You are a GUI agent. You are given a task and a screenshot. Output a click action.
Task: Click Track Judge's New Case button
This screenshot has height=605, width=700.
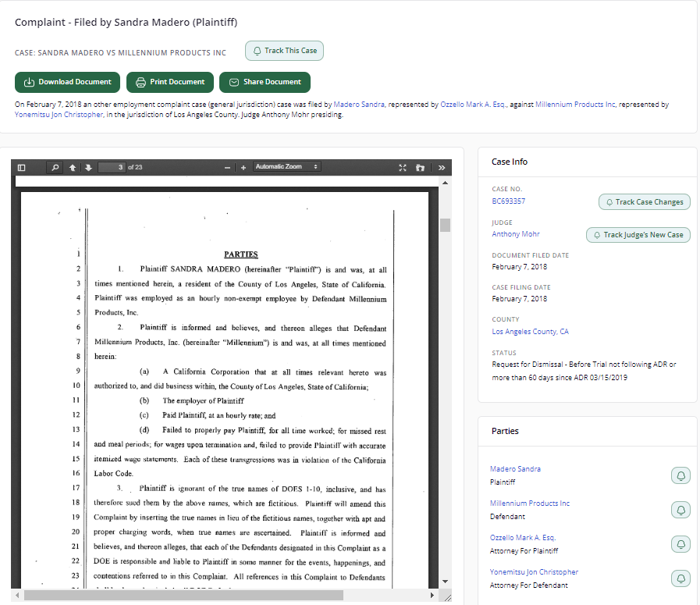coord(638,235)
